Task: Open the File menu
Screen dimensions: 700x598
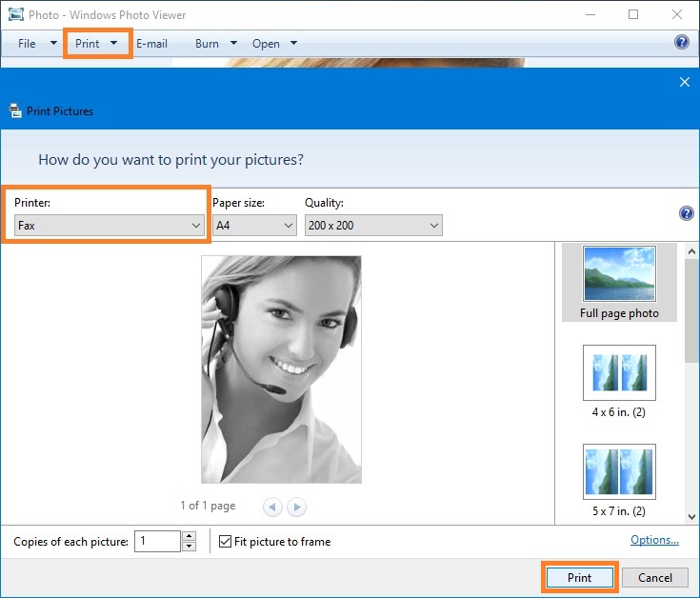Action: [x=27, y=43]
